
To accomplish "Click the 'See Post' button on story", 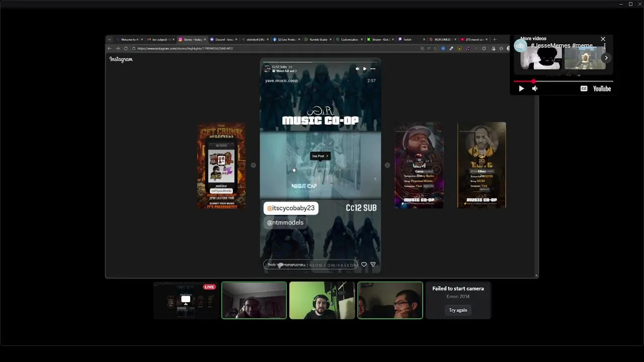I will pyautogui.click(x=320, y=156).
